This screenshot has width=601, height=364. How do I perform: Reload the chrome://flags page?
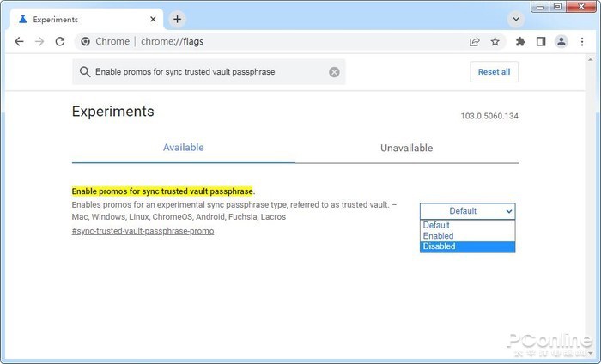click(x=60, y=41)
